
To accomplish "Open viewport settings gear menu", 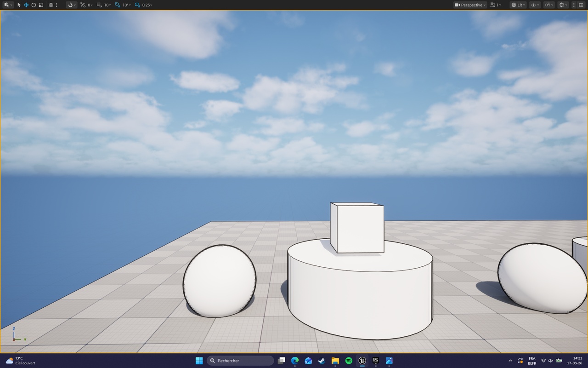I will tap(563, 5).
